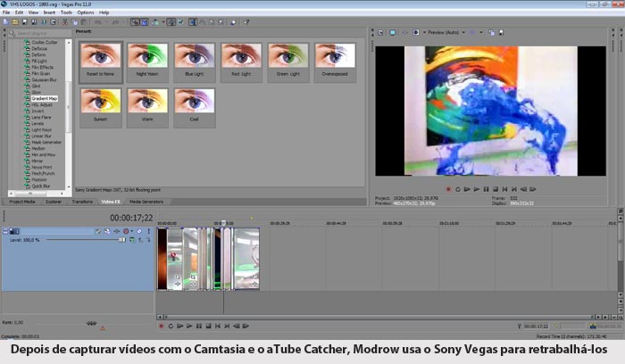Image resolution: width=625 pixels, height=364 pixels.
Task: Solo the video track
Action: (x=149, y=231)
